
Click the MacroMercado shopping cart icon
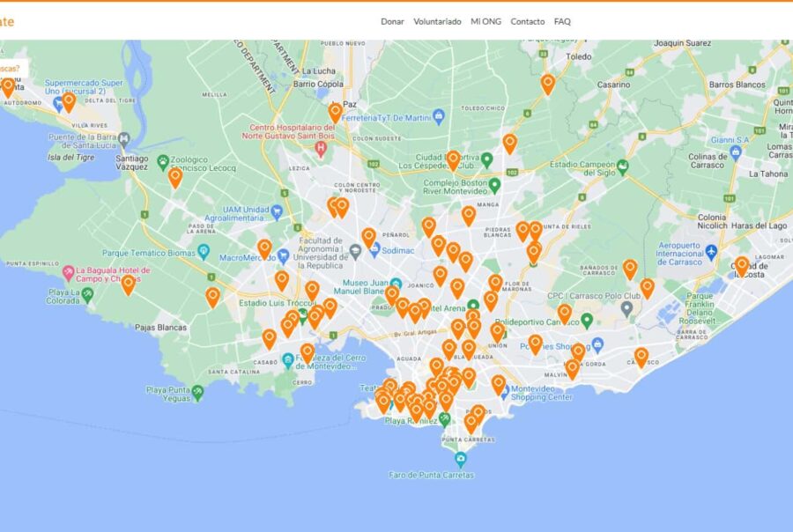[x=283, y=257]
